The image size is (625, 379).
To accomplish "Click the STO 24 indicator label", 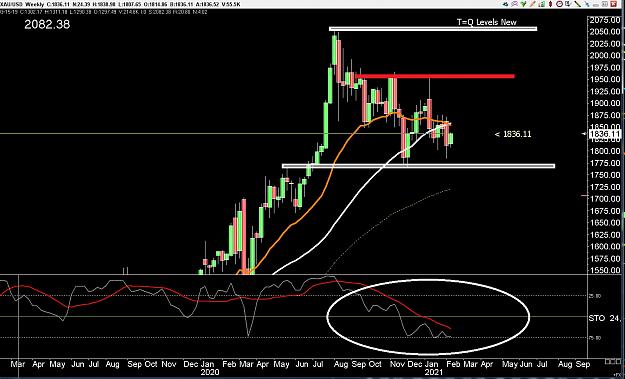I will coord(605,318).
